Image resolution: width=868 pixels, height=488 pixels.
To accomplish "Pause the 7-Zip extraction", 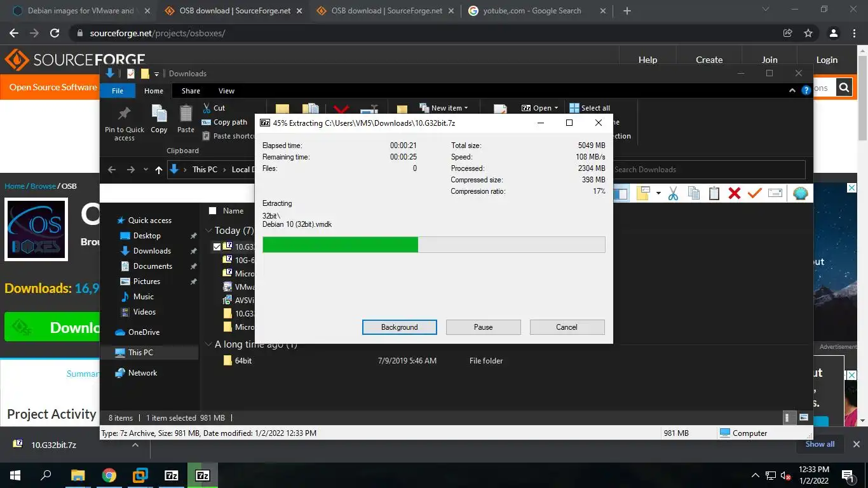I will pos(483,327).
